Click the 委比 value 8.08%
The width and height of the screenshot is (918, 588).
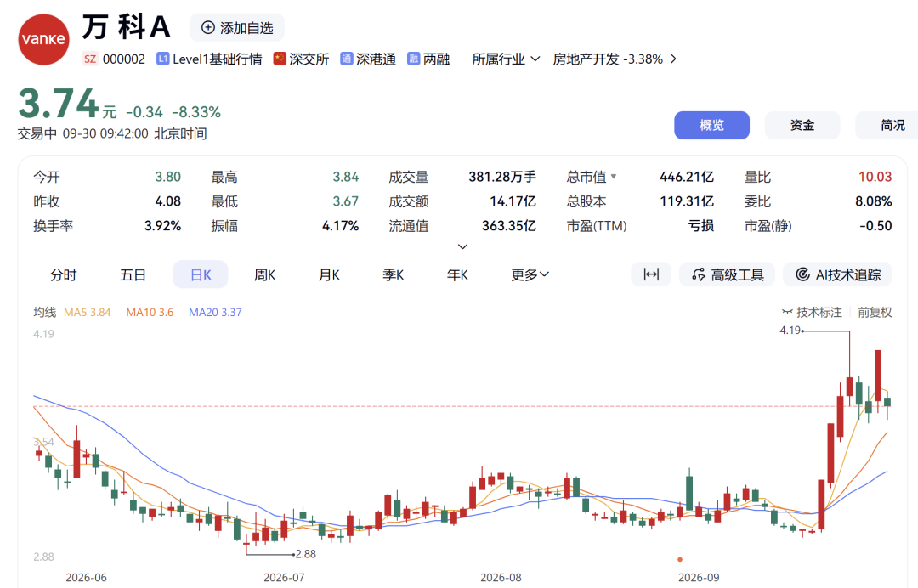pyautogui.click(x=874, y=201)
